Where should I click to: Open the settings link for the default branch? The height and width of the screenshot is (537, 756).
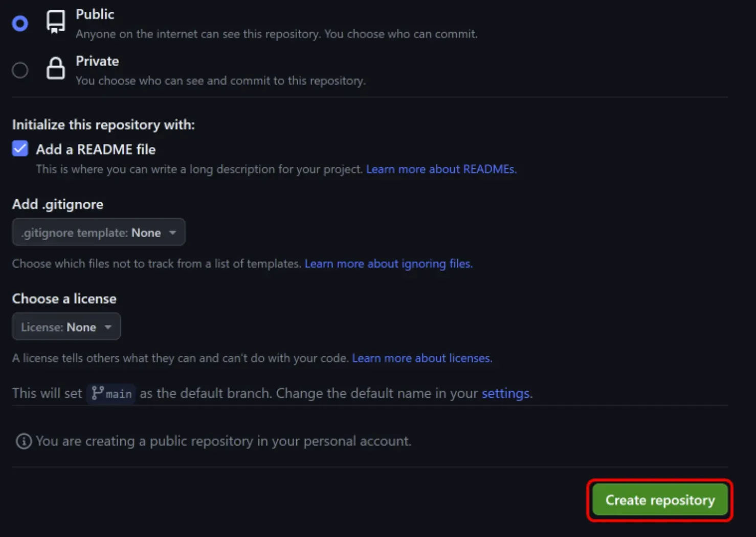pyautogui.click(x=505, y=393)
